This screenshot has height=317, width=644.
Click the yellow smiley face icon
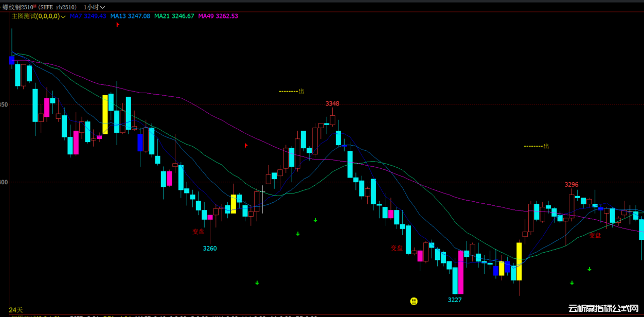414,301
